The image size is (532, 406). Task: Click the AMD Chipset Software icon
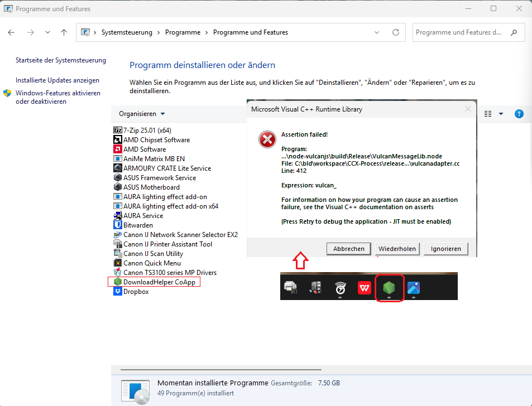(117, 139)
